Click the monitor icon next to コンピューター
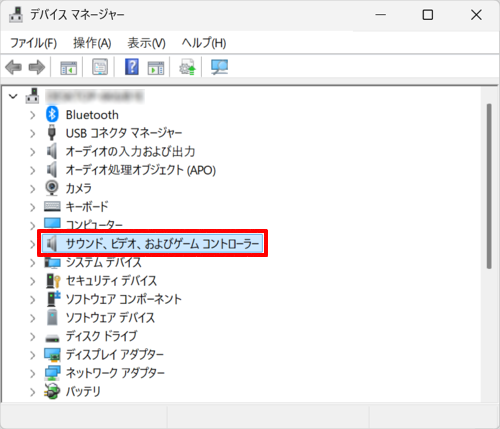The width and height of the screenshot is (500, 429). (52, 223)
